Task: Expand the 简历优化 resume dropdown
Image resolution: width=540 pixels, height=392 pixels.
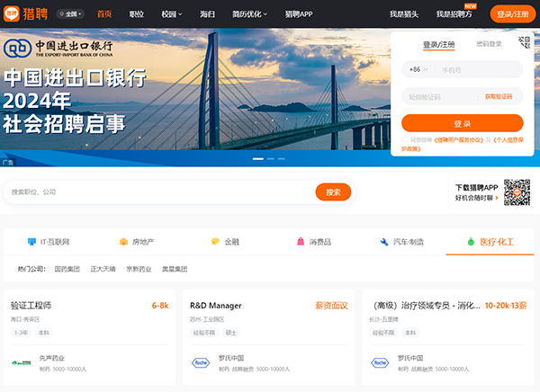Action: (x=249, y=14)
